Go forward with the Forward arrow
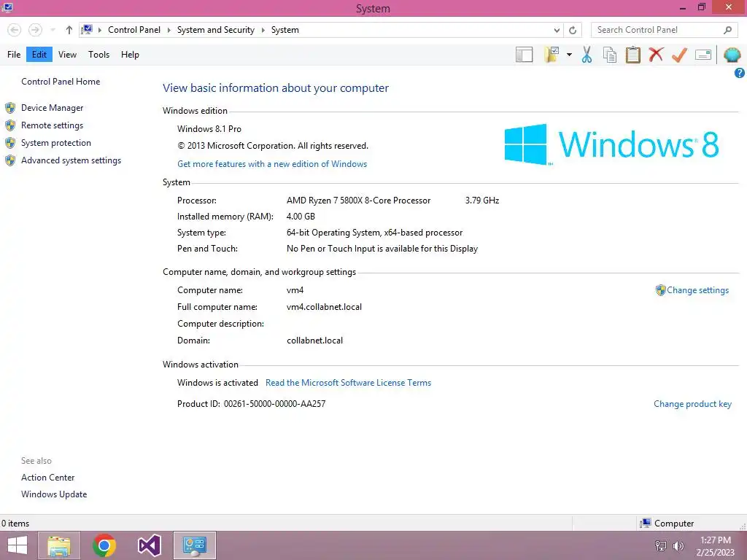 tap(35, 30)
